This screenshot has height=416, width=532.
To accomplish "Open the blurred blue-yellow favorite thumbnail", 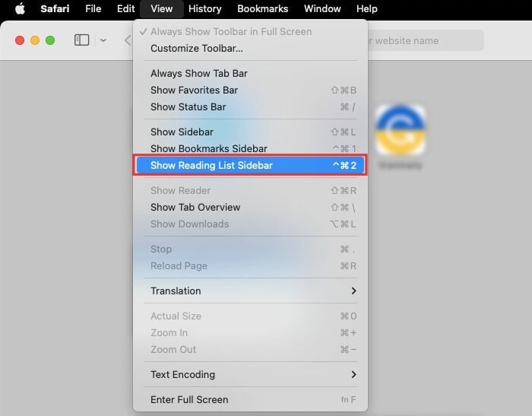I will click(401, 130).
